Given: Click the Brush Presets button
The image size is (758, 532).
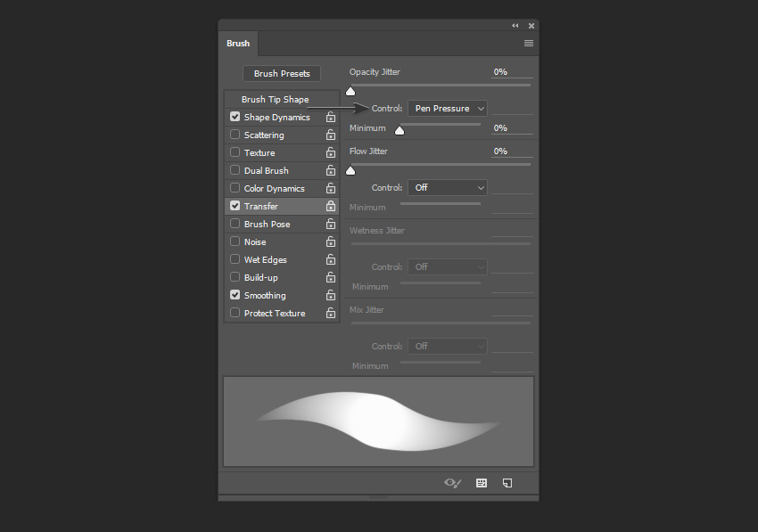Looking at the screenshot, I should click(x=282, y=73).
